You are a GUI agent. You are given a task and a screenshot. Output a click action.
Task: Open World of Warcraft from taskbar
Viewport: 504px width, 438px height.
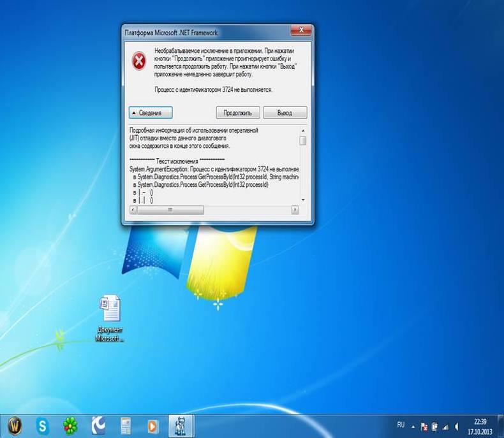point(15,426)
